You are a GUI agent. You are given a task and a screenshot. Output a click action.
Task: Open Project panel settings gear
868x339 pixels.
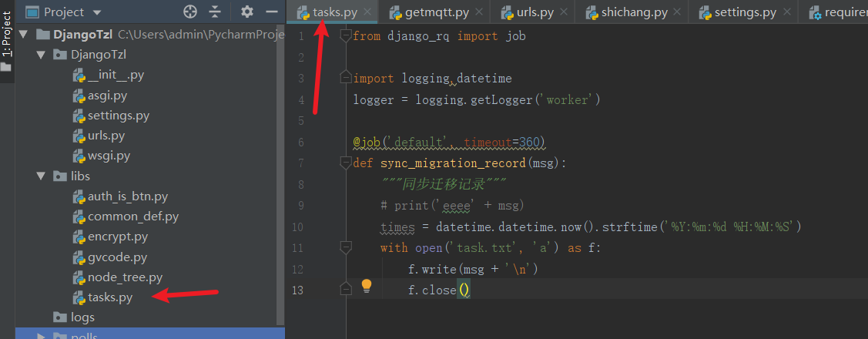pos(247,12)
